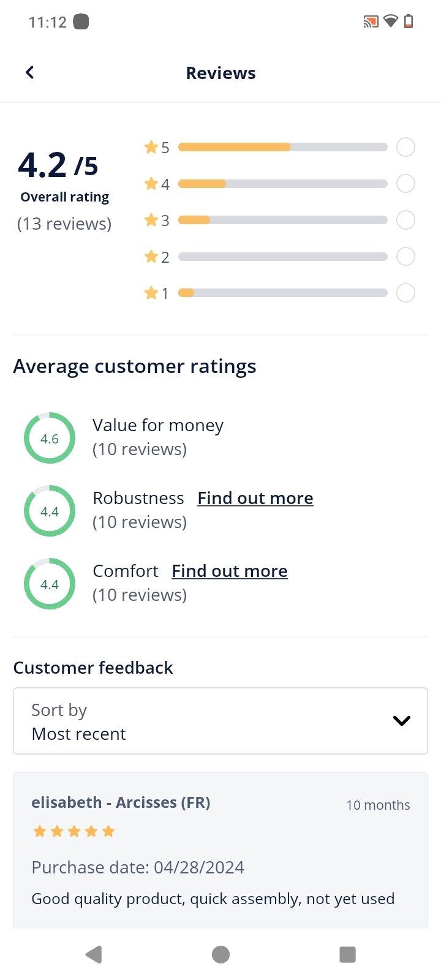The image size is (441, 980).
Task: Open the Robustness Find out more link
Action: coord(255,498)
